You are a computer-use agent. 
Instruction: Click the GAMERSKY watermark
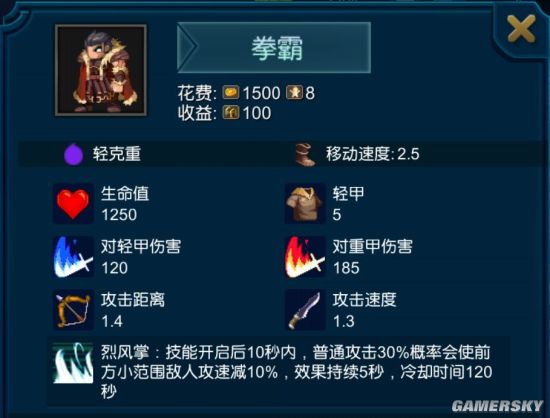pos(497,406)
